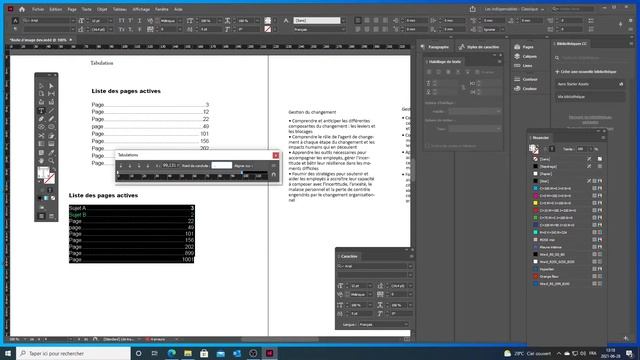This screenshot has width=640, height=360.
Task: Select the [Papier] swatch
Action: click(x=567, y=174)
